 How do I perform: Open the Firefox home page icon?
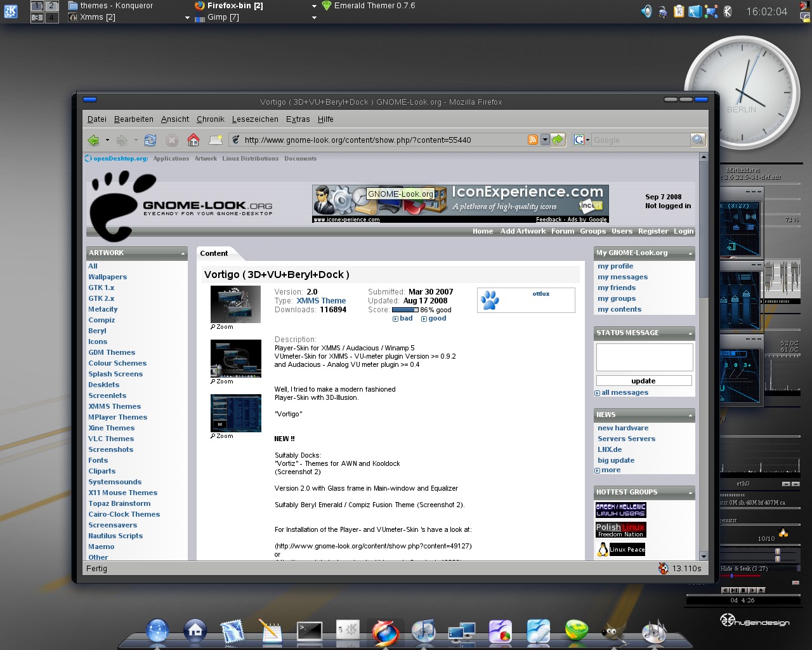click(x=193, y=140)
